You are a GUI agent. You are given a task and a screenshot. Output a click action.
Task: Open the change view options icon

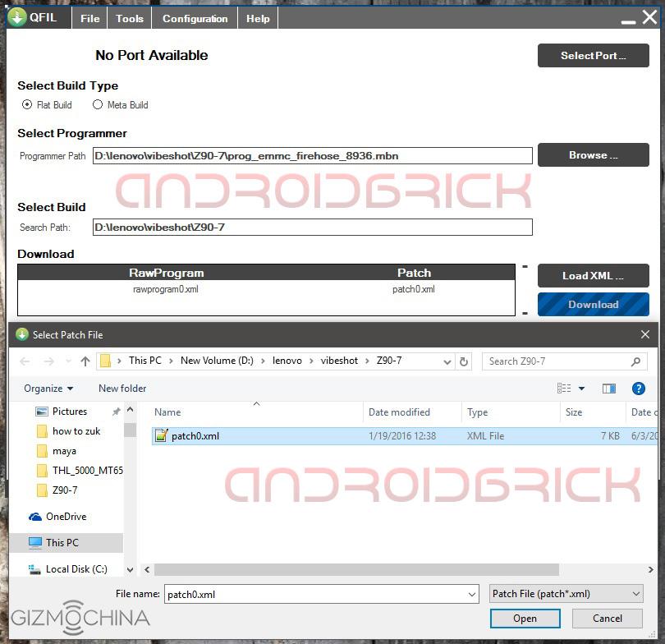click(566, 388)
